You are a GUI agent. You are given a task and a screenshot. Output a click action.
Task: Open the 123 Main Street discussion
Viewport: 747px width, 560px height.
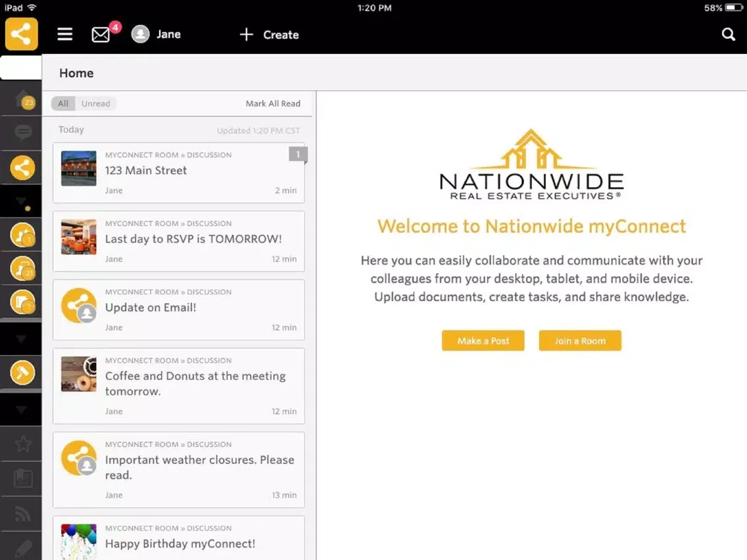coord(179,173)
